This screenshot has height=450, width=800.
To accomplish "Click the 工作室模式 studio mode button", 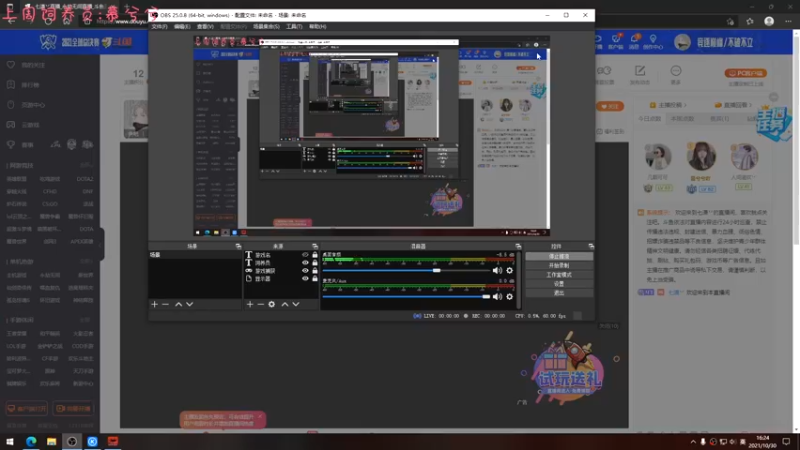I will pyautogui.click(x=559, y=275).
